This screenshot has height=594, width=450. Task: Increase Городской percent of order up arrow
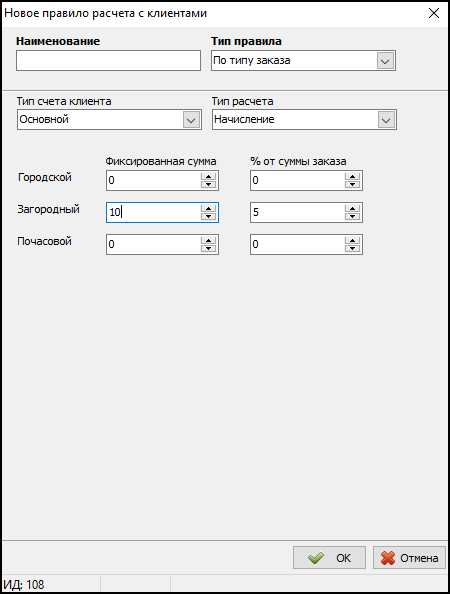click(352, 176)
